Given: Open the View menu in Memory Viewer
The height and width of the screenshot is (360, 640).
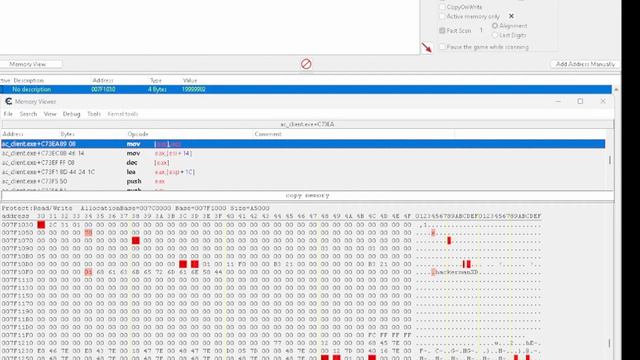Looking at the screenshot, I should (x=50, y=114).
